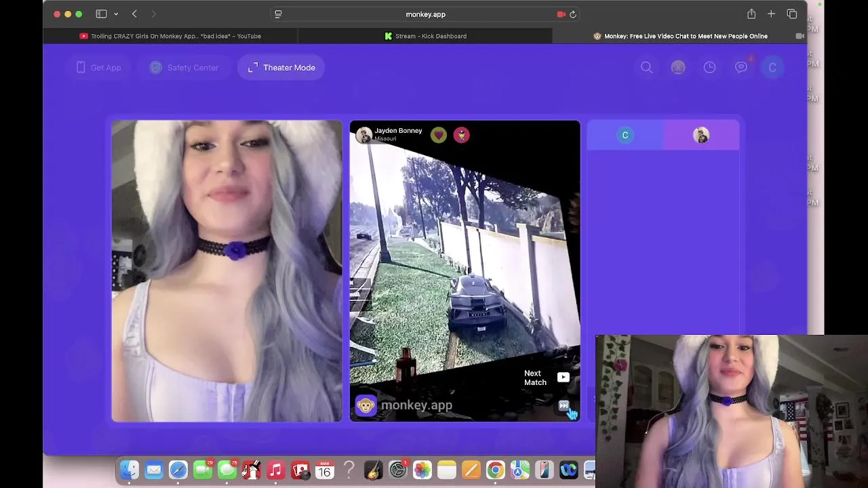The image size is (868, 488).
Task: Skip to next match with fast-forward icon
Action: (564, 405)
